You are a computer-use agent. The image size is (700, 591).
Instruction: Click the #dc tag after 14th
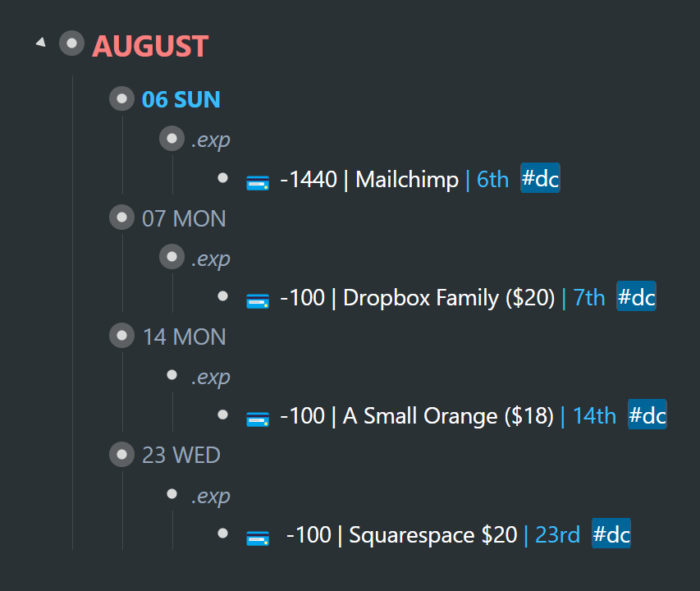click(x=647, y=415)
